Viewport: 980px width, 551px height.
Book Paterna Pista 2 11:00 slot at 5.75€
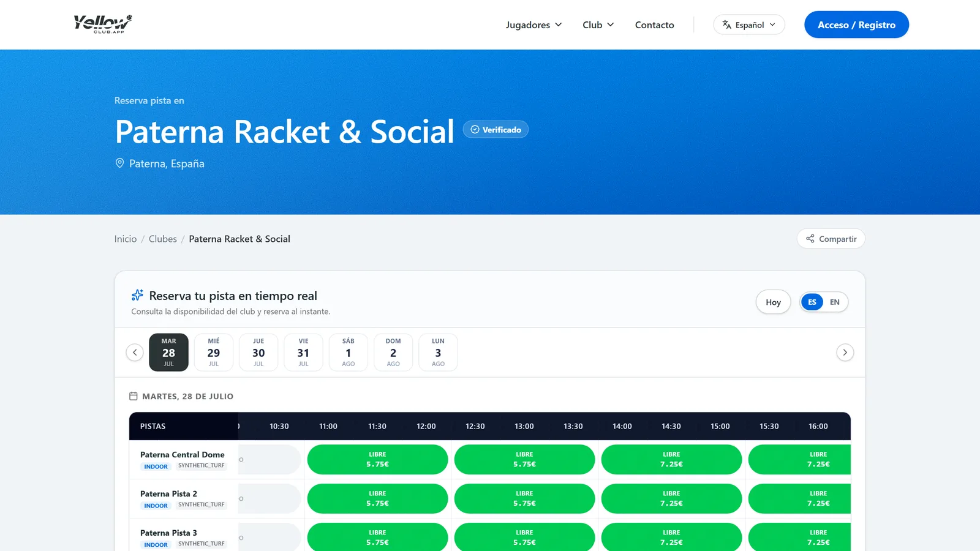coord(377,498)
